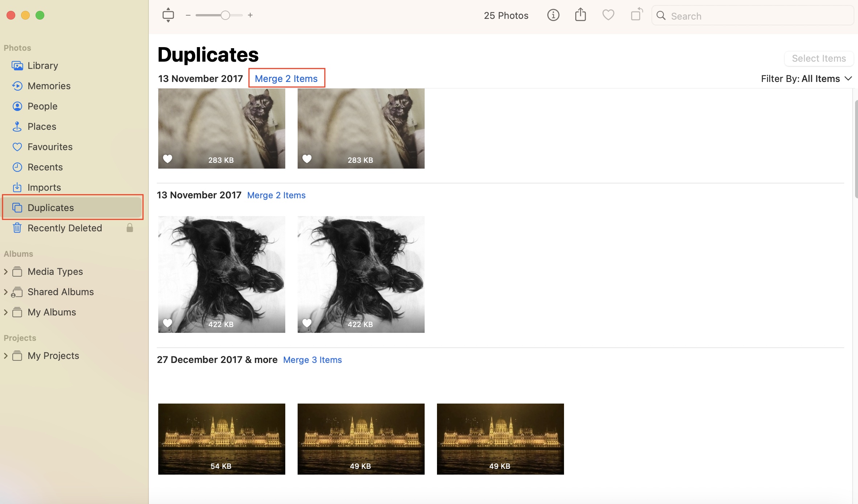Open the photo Info panel icon
Viewport: 858px width, 504px height.
pos(553,15)
